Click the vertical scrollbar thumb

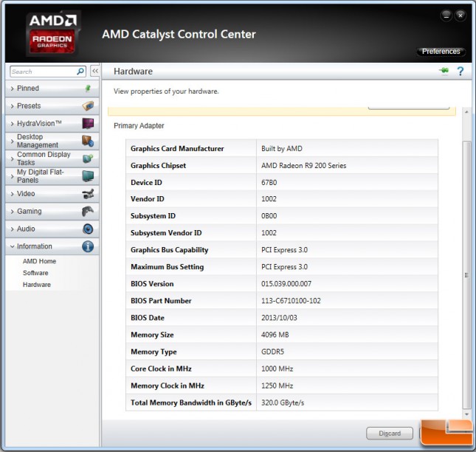click(x=466, y=275)
